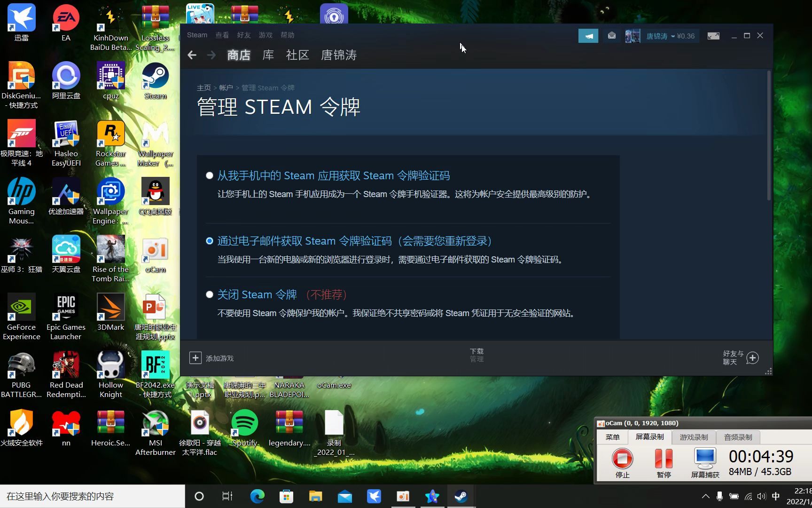Select 关闭 Steam 令牌 radio option

210,294
